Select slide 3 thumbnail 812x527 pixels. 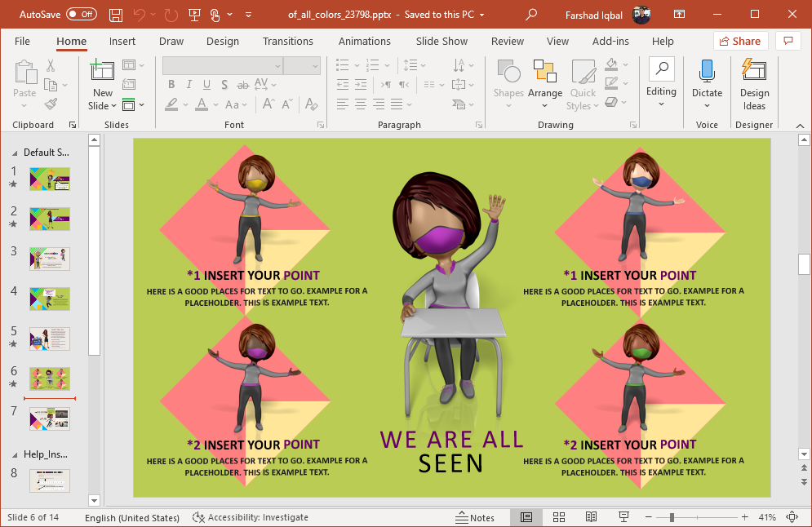coord(50,259)
